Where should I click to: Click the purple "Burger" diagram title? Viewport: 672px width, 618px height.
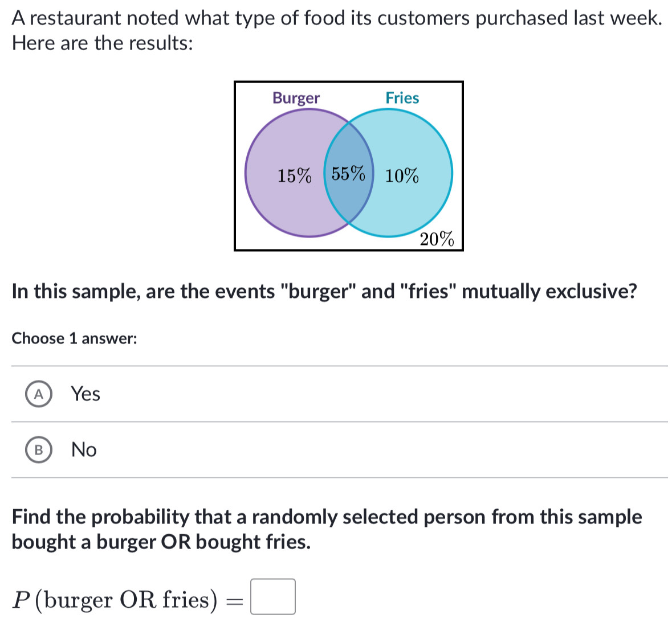pyautogui.click(x=296, y=98)
